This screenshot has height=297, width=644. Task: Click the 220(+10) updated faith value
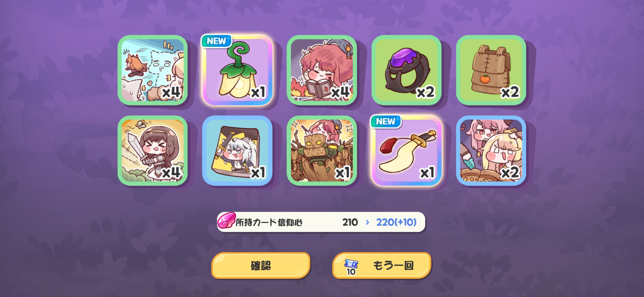pyautogui.click(x=396, y=222)
